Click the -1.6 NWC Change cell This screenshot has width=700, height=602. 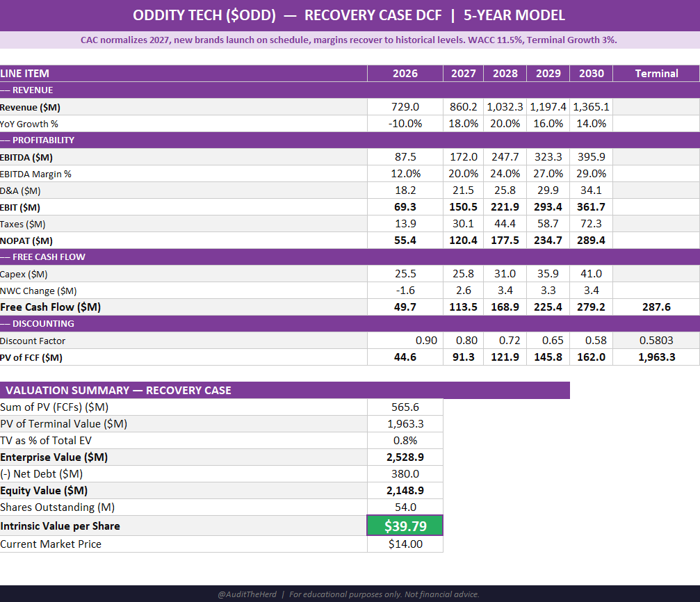(405, 291)
